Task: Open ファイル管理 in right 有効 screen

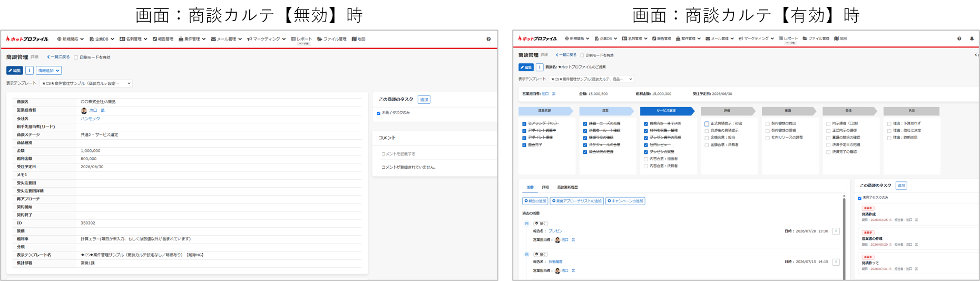Action: [x=816, y=38]
